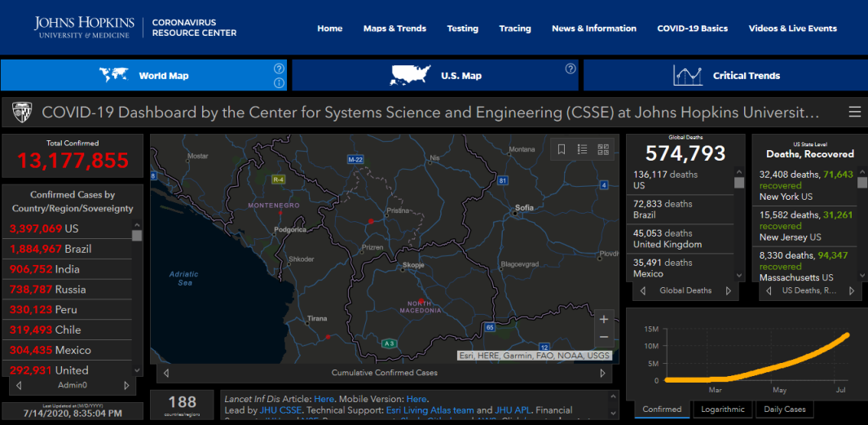Previous panel arrow beside Global Deaths
The image size is (868, 425).
click(643, 290)
